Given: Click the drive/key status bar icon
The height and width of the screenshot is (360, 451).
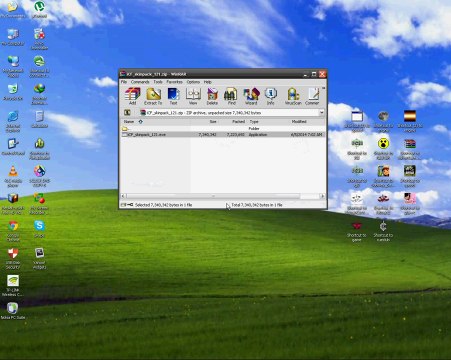Looking at the screenshot, I should tap(127, 205).
